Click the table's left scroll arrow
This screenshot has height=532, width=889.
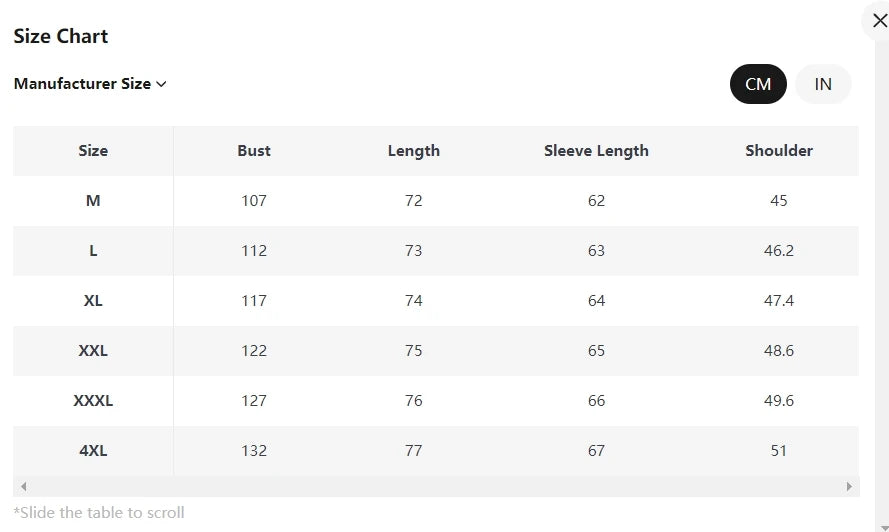point(23,486)
